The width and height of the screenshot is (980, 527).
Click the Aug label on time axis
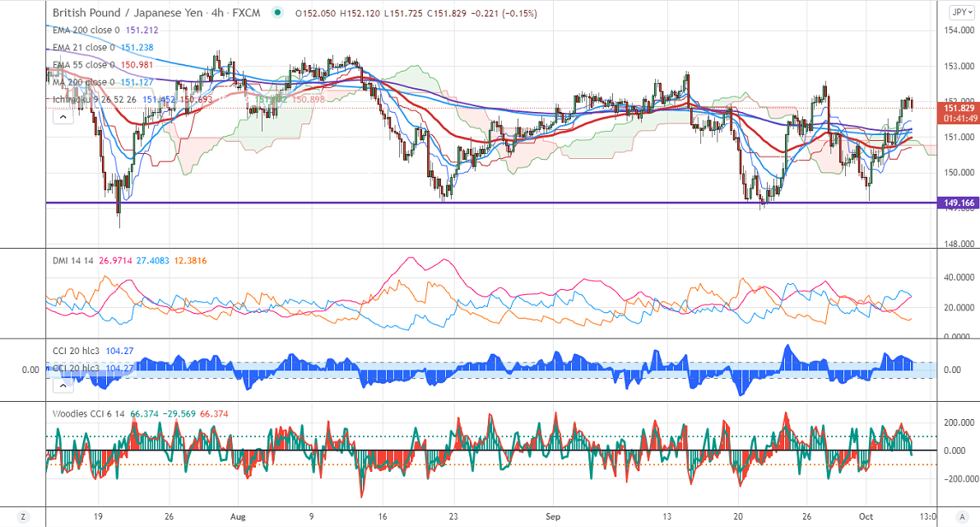point(238,517)
